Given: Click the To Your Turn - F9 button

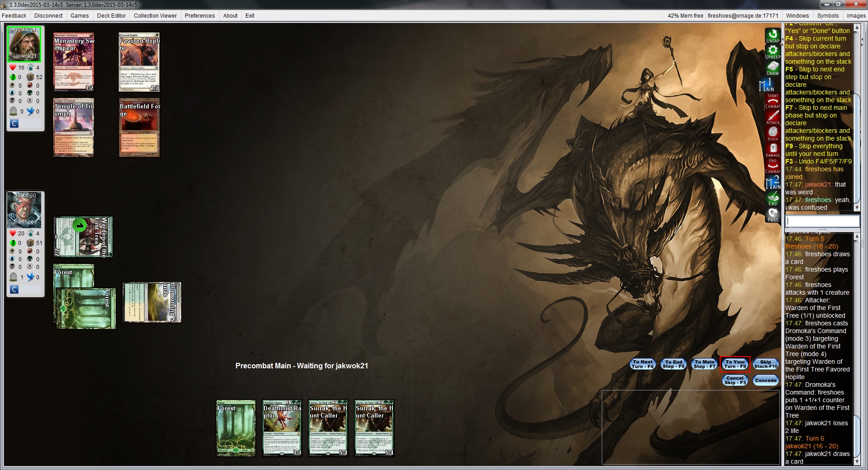Looking at the screenshot, I should pyautogui.click(x=735, y=364).
